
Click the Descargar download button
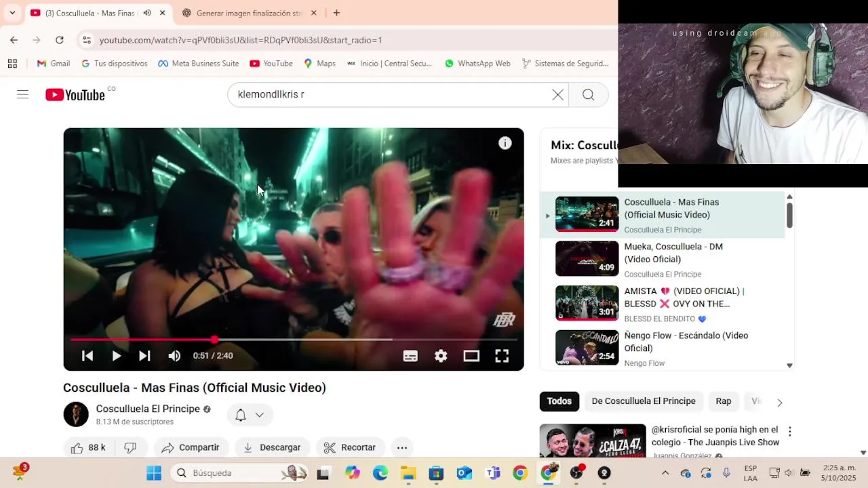(x=272, y=447)
